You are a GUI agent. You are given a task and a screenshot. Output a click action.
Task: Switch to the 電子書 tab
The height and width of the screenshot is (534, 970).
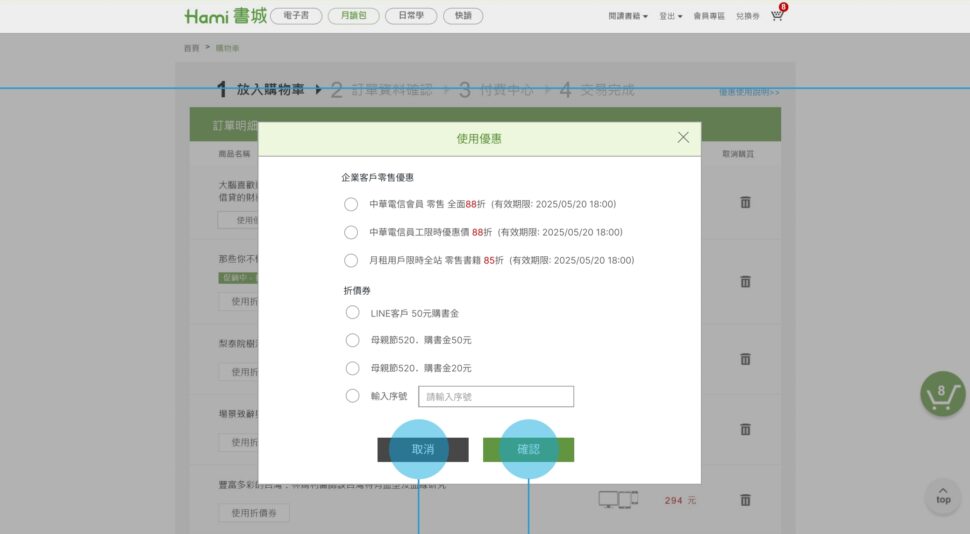[x=296, y=15]
